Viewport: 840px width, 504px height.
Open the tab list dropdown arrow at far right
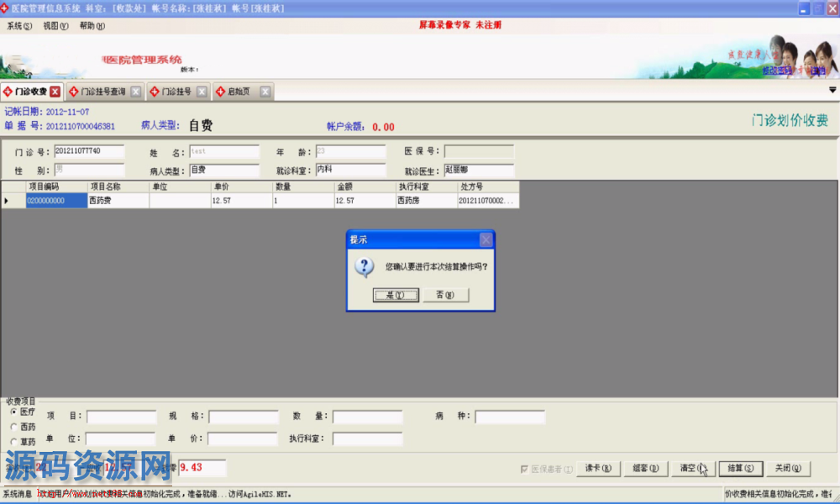[x=832, y=90]
